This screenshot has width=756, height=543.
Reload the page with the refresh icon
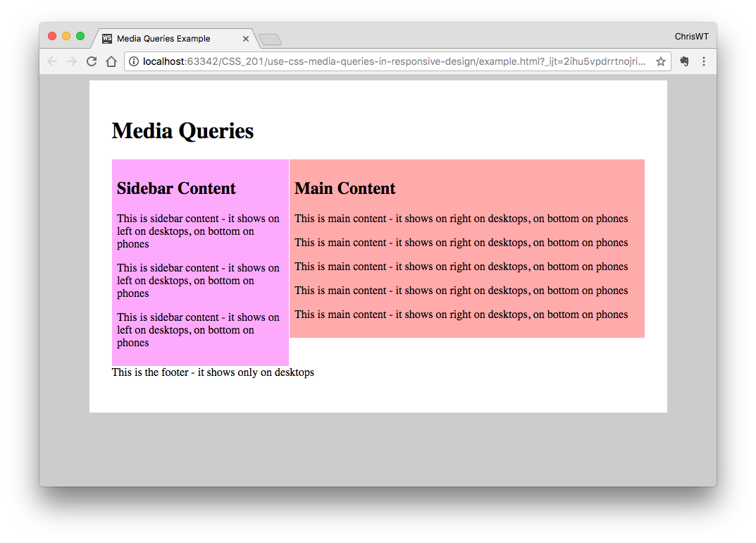coord(92,61)
